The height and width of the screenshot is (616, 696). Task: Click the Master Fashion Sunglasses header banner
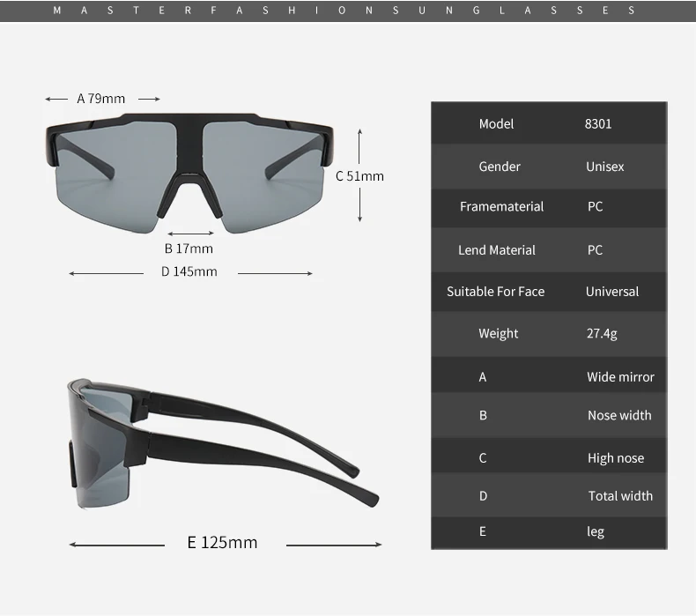[x=348, y=11]
